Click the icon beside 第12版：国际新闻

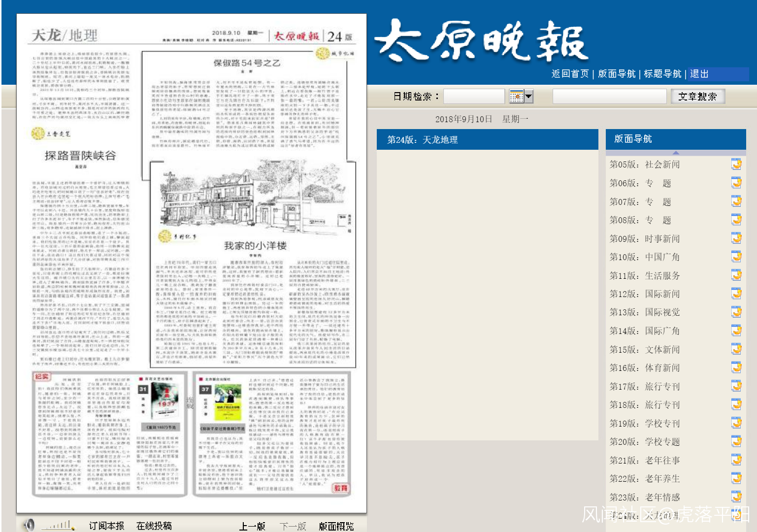click(x=736, y=294)
